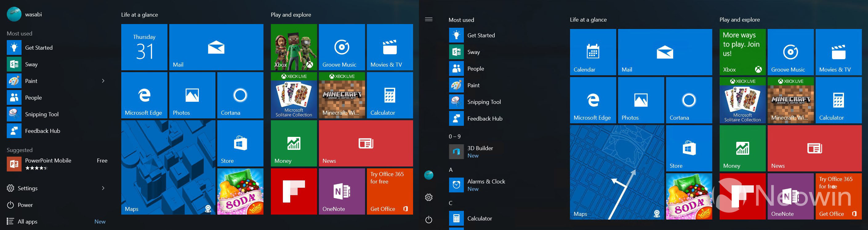Open the Store tile in the right Start menu
Viewport: 868px width, 230px height.
pos(689,148)
